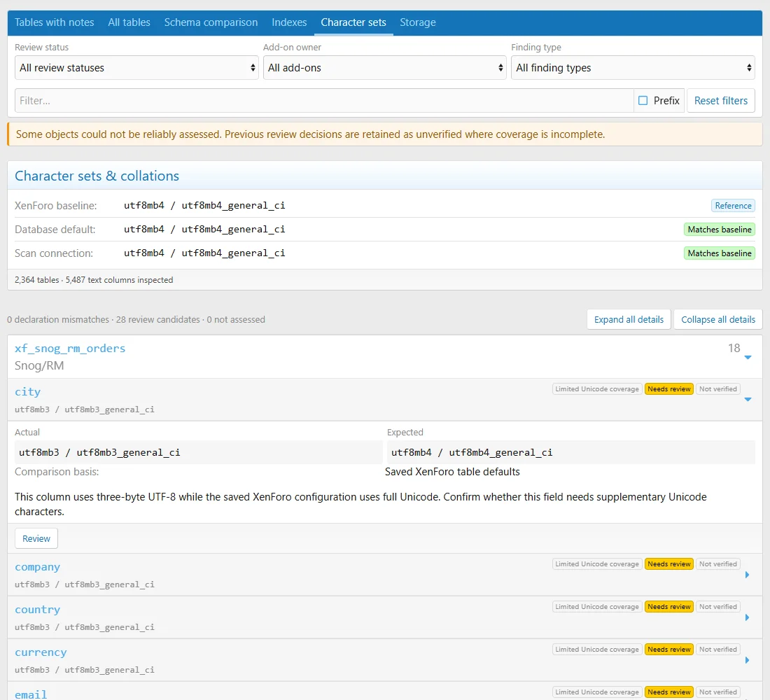Click the email column name

[x=31, y=694]
